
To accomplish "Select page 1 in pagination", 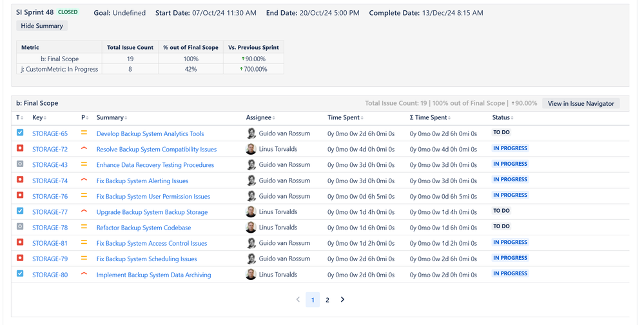I will 313,300.
